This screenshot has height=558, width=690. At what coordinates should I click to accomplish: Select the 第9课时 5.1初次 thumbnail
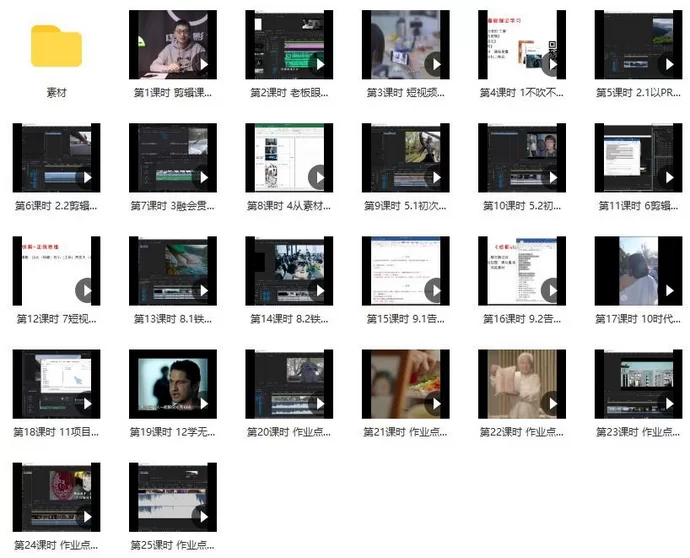pyautogui.click(x=405, y=158)
